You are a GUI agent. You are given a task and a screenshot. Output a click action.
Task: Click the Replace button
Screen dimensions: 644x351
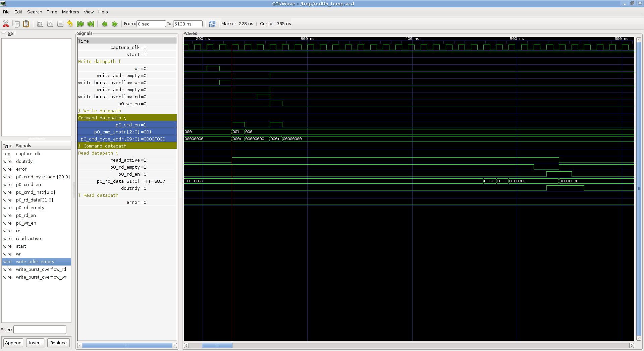tap(58, 343)
